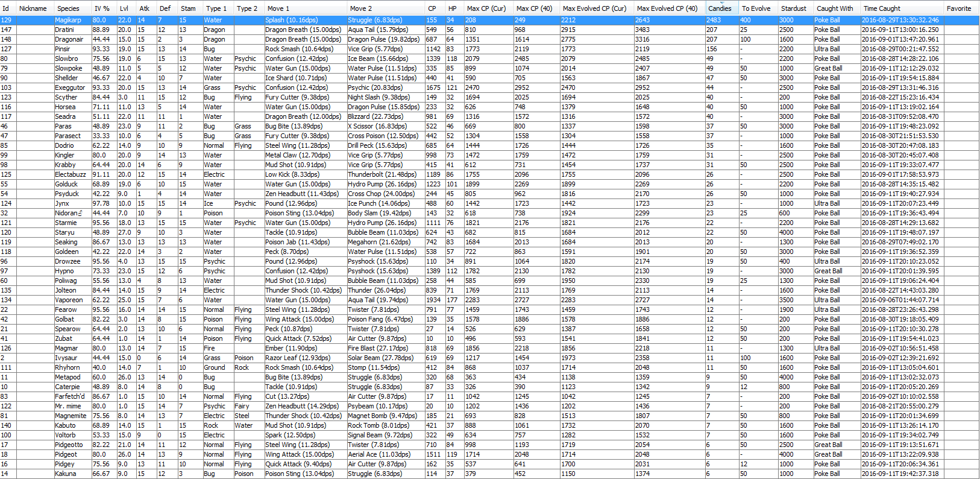Click the Caught With column header
This screenshot has height=479, width=980.
click(837, 8)
